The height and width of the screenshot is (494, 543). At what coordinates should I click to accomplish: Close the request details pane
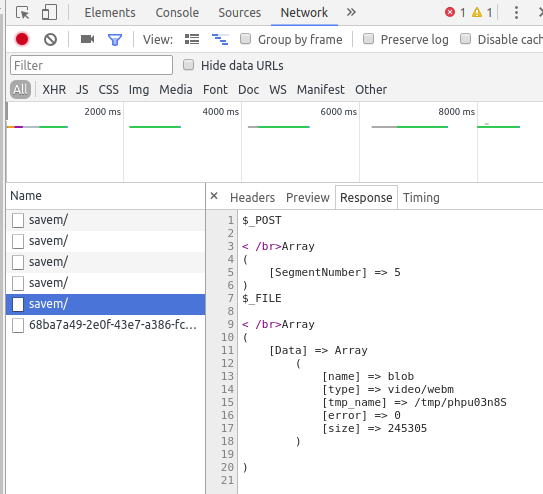(214, 196)
